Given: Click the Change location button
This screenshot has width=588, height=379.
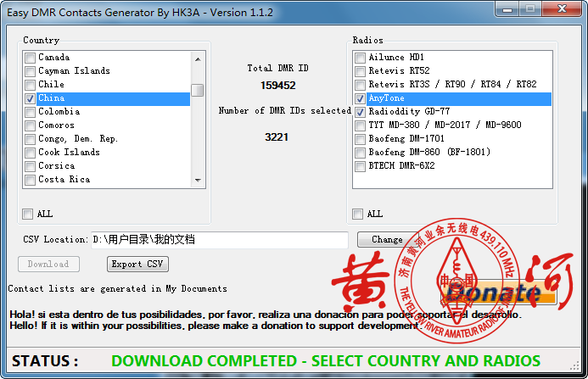Looking at the screenshot, I should click(x=387, y=240).
